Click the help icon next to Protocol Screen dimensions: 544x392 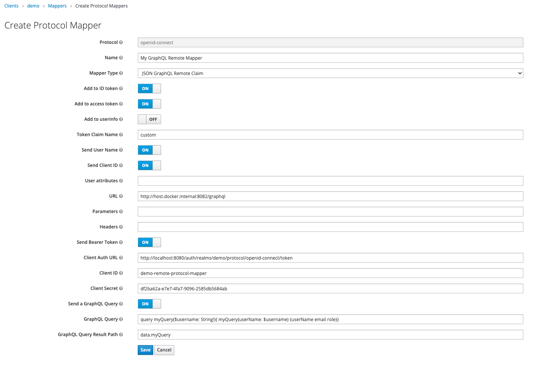(121, 42)
